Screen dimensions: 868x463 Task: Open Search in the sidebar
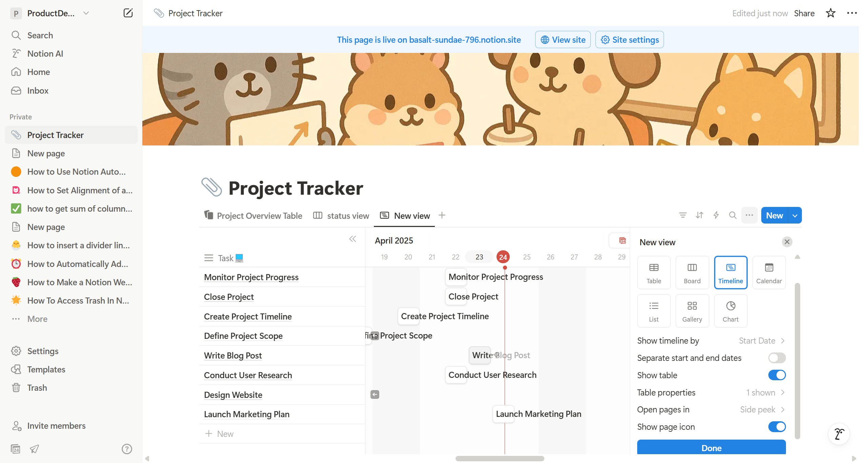[71, 35]
